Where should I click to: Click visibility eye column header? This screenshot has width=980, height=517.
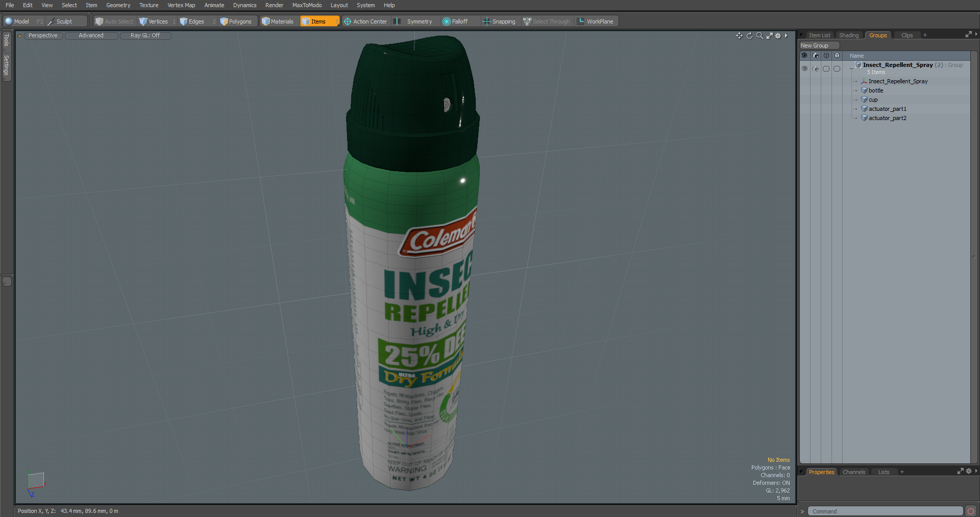pyautogui.click(x=804, y=56)
